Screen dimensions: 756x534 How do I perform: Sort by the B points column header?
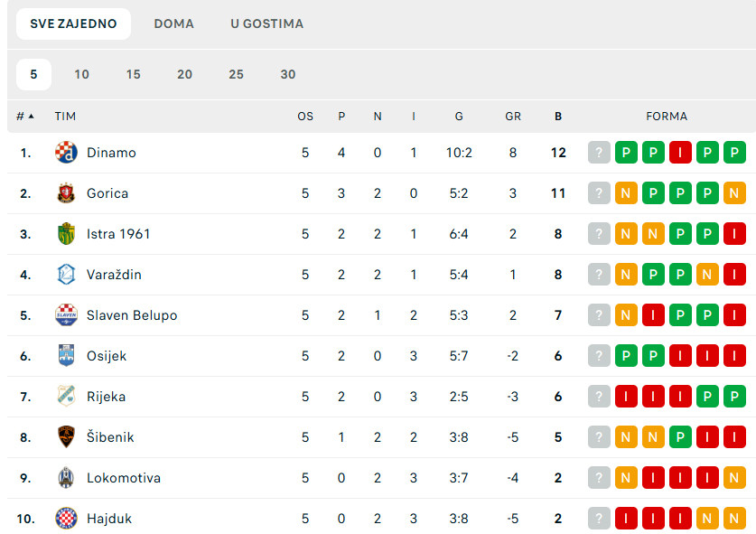[558, 116]
